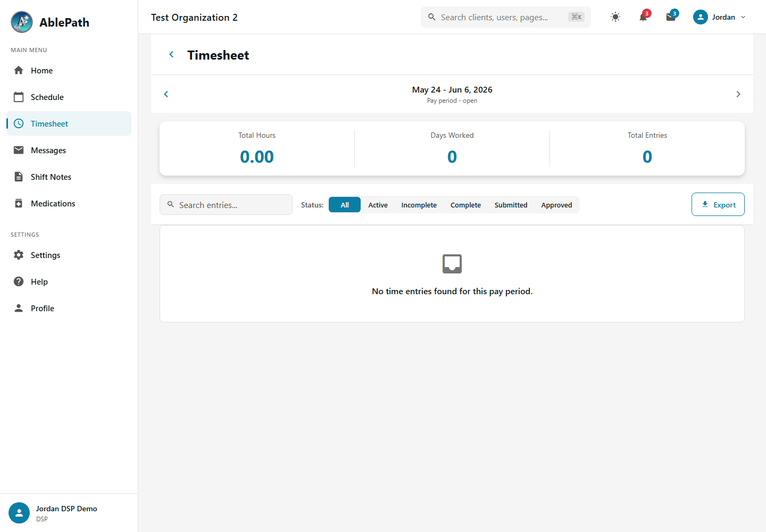Filter entries by Approved status
This screenshot has height=532, width=766.
tap(557, 205)
